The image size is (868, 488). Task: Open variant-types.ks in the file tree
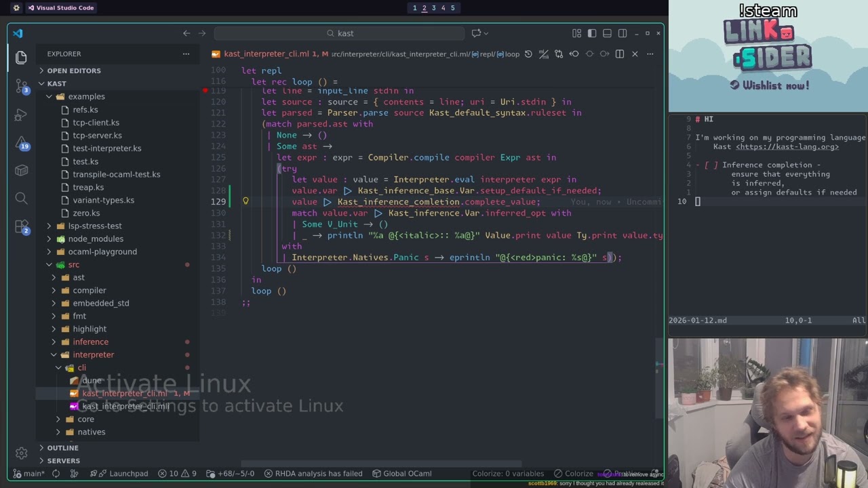pyautogui.click(x=104, y=200)
